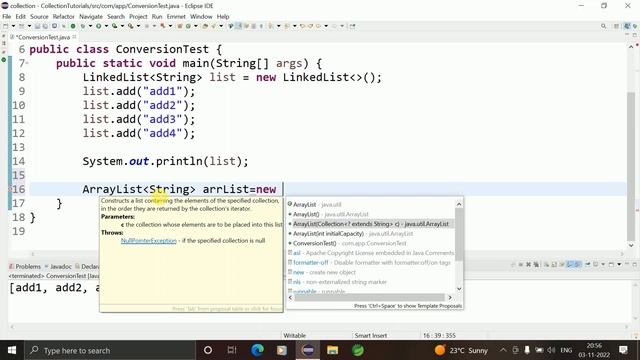Screen dimensions: 640x360
Task: Choose ConversionTest() proposal
Action: click(371, 243)
